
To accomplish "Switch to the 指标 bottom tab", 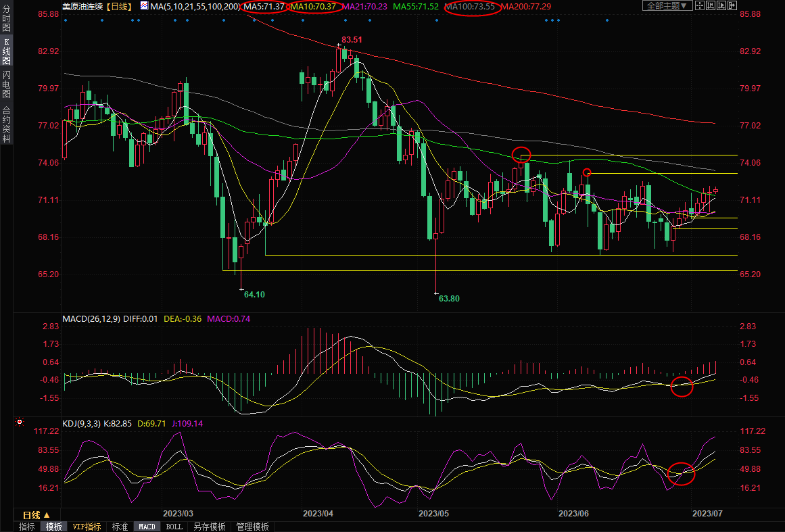I will click(x=27, y=527).
